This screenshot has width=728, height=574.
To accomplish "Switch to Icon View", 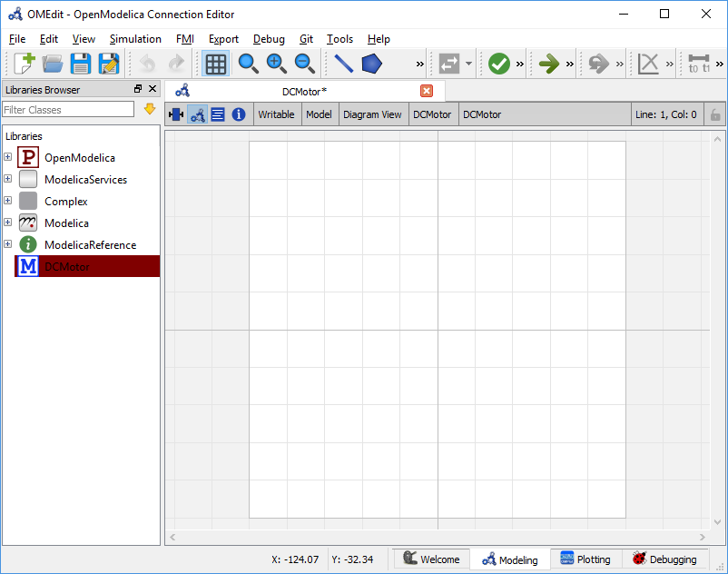I will (x=175, y=114).
